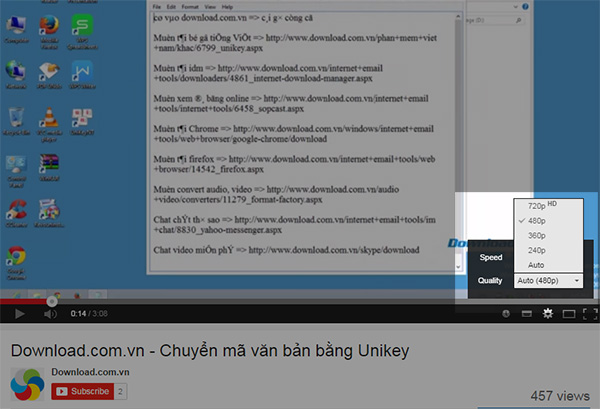Switch to theater mode view

click(x=569, y=314)
